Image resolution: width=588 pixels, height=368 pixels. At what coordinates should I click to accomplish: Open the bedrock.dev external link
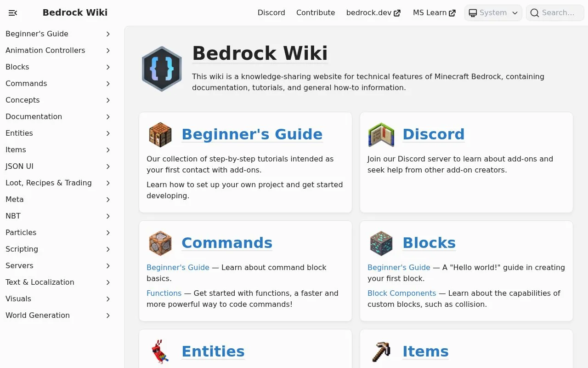pos(373,13)
